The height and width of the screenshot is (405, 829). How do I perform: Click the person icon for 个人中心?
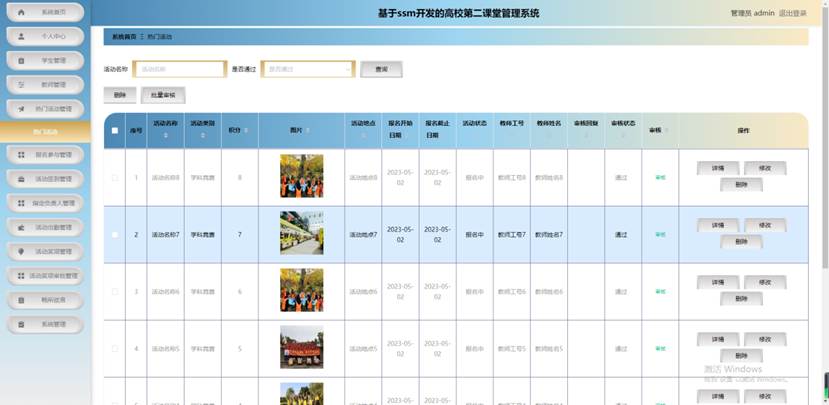(x=21, y=36)
